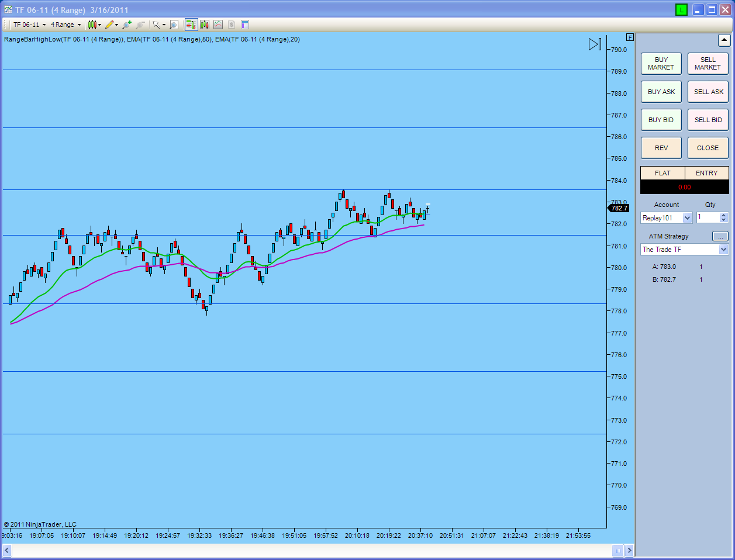Screen dimensions: 735x560
Task: Toggle the Chart Trader panel icon
Action: point(191,25)
